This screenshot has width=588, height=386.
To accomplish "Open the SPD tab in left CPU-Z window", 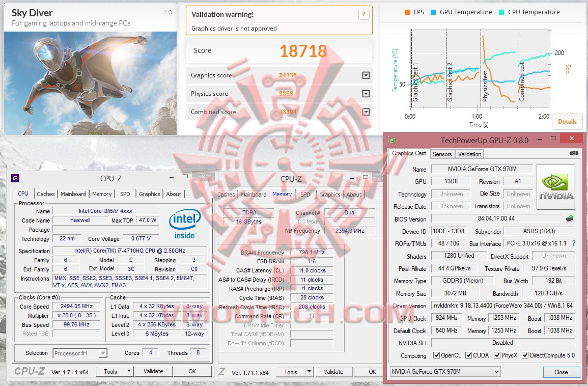I will [x=125, y=194].
